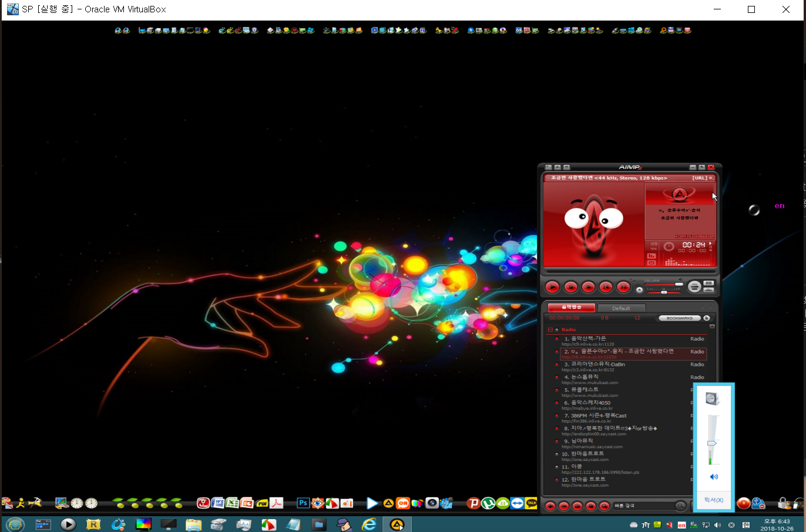The height and width of the screenshot is (532, 806).
Task: Start playback with AIMP play button
Action: click(552, 287)
